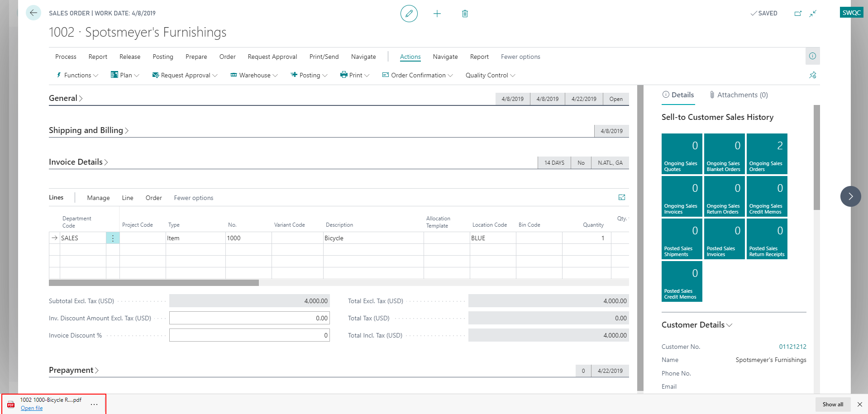Click the next record round arrow

coord(850,196)
